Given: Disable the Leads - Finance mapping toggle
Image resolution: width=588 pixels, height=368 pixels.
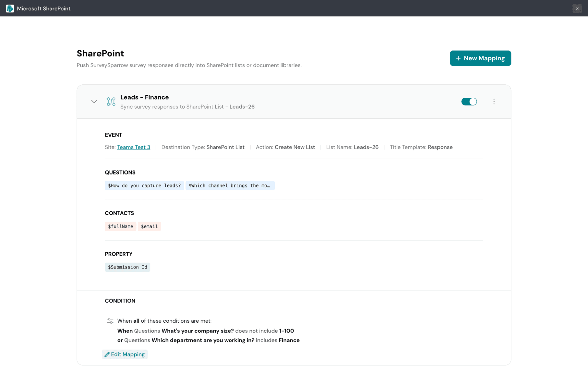Looking at the screenshot, I should pos(469,102).
